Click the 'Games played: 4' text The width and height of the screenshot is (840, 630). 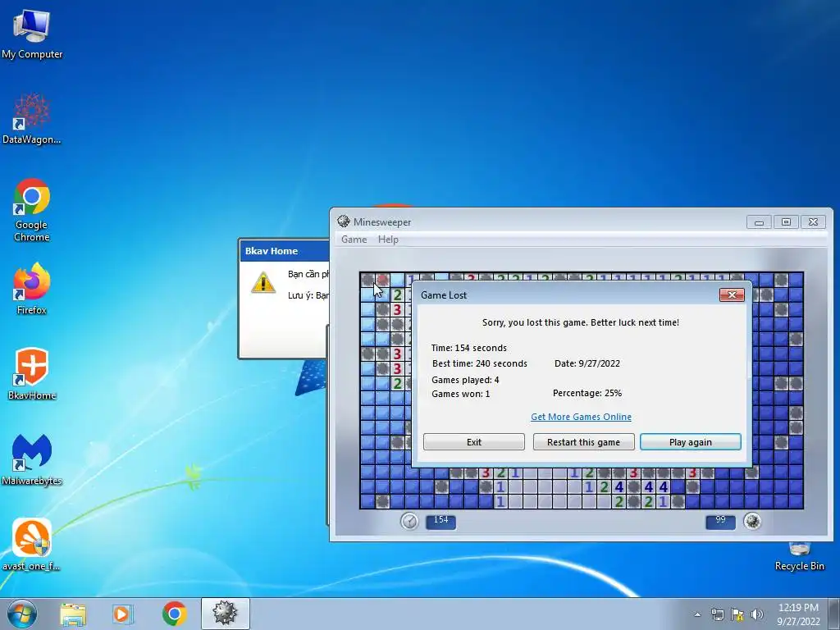tap(465, 379)
